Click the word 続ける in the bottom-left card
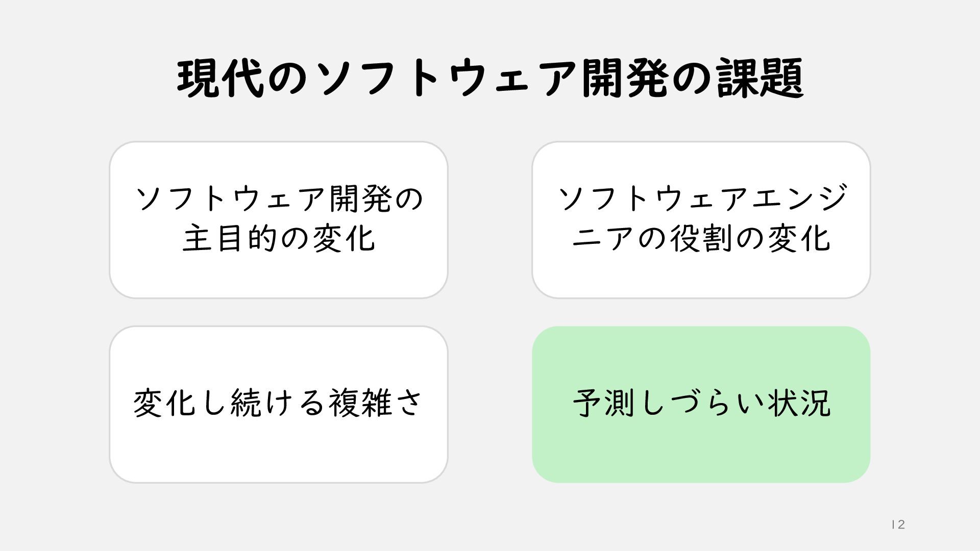Screen dimensions: 980x551 [x=278, y=403]
